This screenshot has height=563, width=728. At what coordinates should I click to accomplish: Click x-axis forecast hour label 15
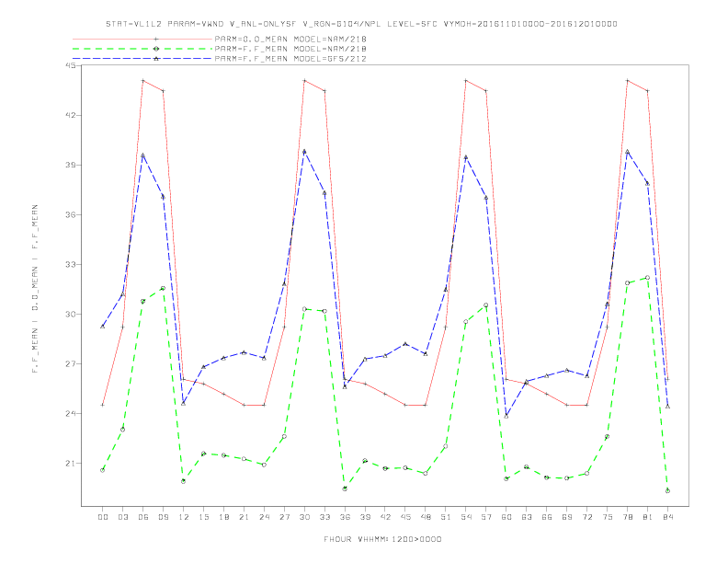pyautogui.click(x=203, y=517)
